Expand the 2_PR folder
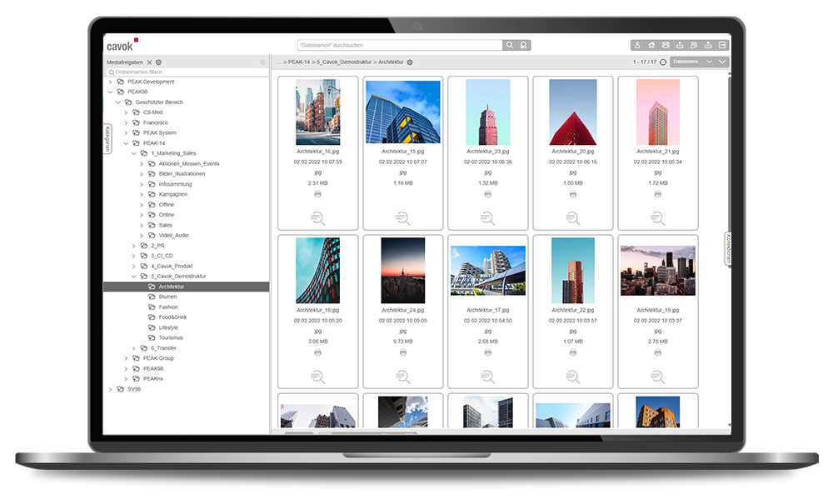The image size is (833, 504). point(134,246)
